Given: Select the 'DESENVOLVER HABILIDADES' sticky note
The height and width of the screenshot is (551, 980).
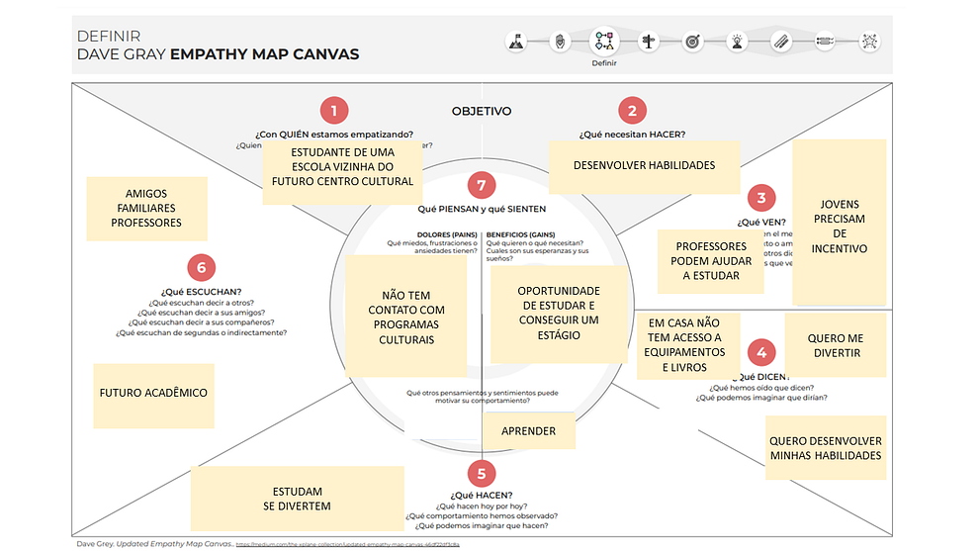Looking at the screenshot, I should click(x=645, y=167).
